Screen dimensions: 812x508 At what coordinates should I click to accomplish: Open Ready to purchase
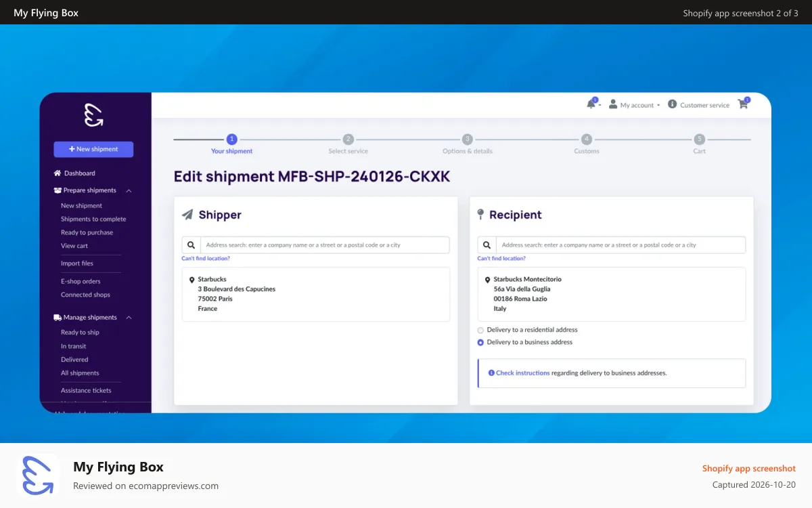(87, 233)
